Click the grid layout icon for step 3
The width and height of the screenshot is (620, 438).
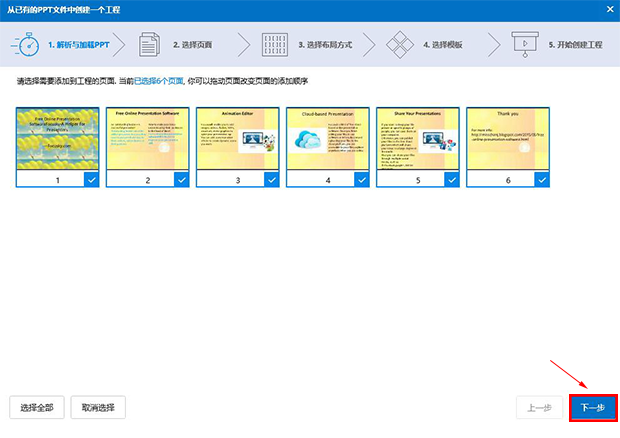pos(274,45)
